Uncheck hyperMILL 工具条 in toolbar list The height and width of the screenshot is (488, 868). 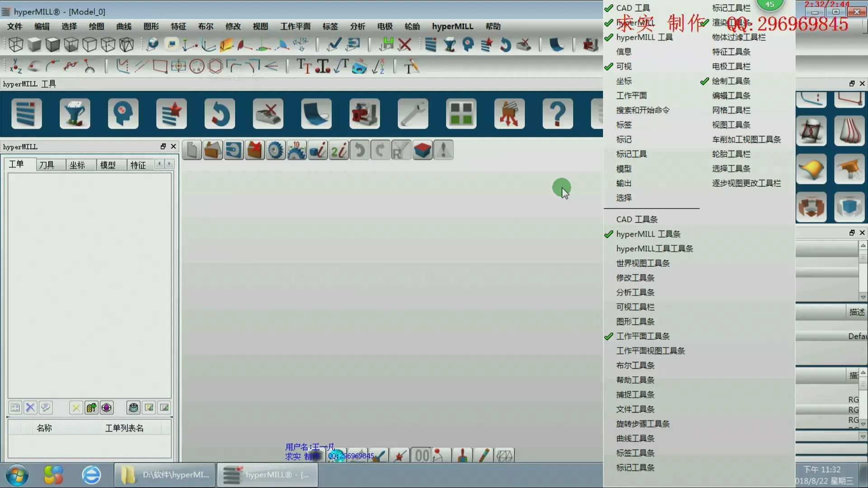[648, 234]
